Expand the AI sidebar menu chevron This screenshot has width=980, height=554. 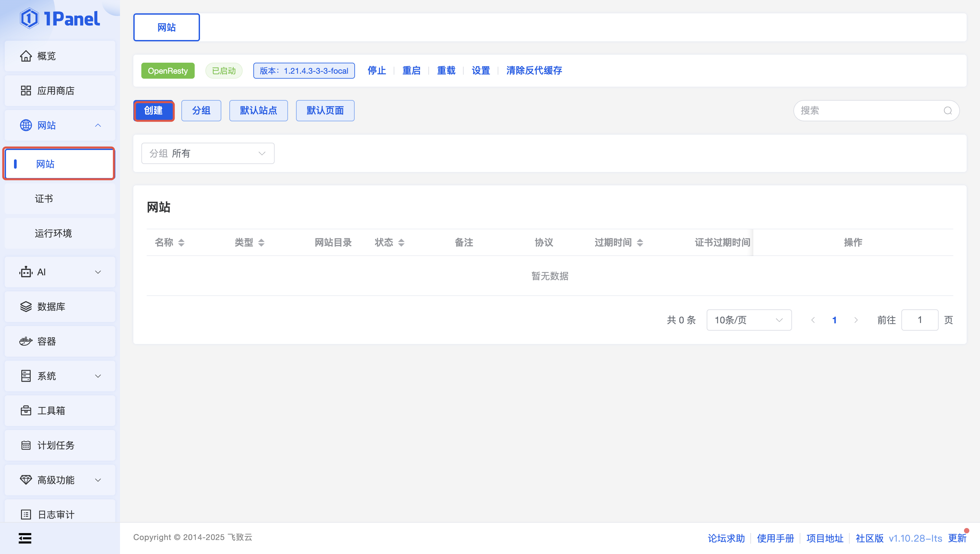[x=98, y=272]
